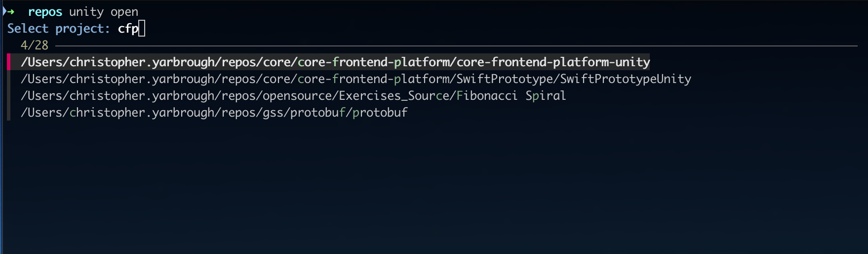The height and width of the screenshot is (254, 868).
Task: Click the blue left window border
Action: [1, 148]
